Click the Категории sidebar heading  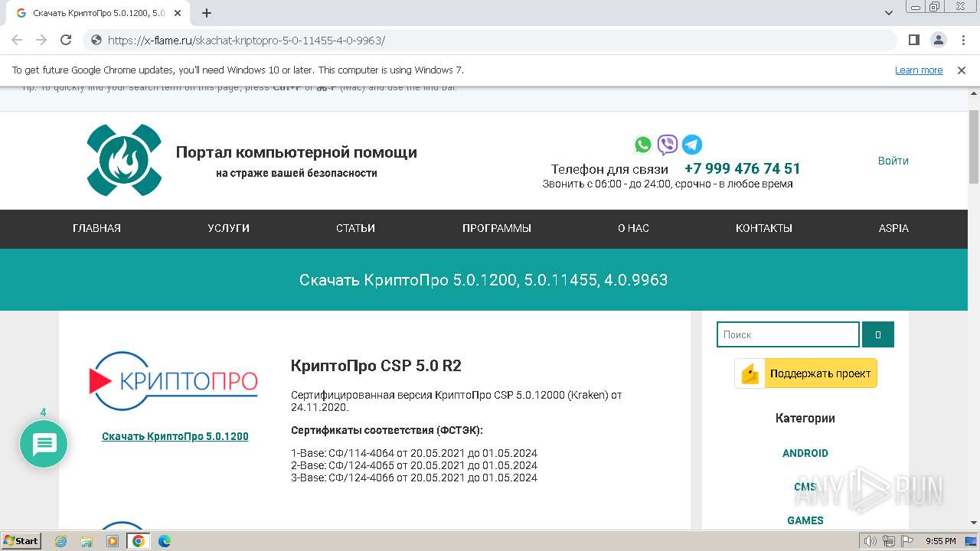(805, 418)
